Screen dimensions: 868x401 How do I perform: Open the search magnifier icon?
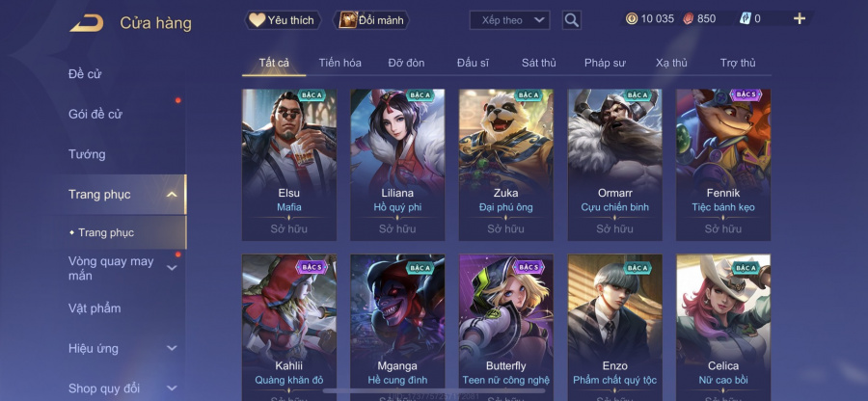pos(571,20)
